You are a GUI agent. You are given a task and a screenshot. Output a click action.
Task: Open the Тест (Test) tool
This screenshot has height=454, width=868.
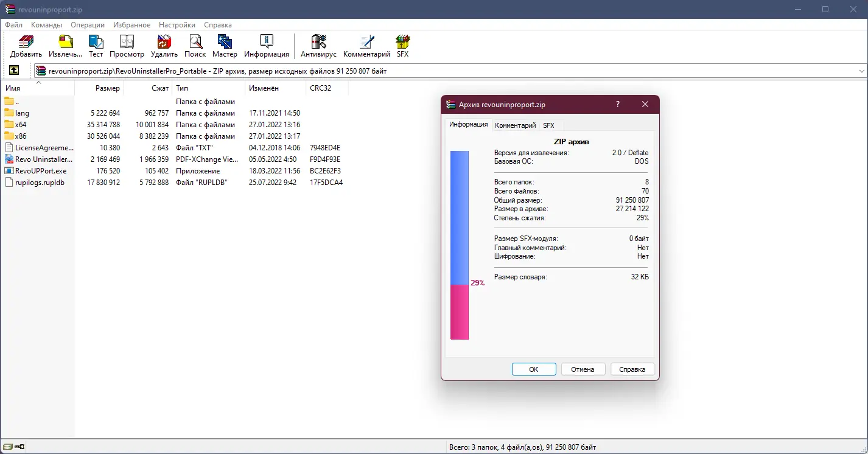pos(96,46)
